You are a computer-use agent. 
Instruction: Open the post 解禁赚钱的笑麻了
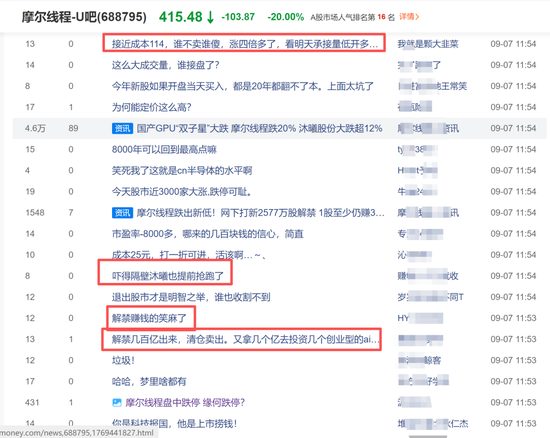point(149,318)
